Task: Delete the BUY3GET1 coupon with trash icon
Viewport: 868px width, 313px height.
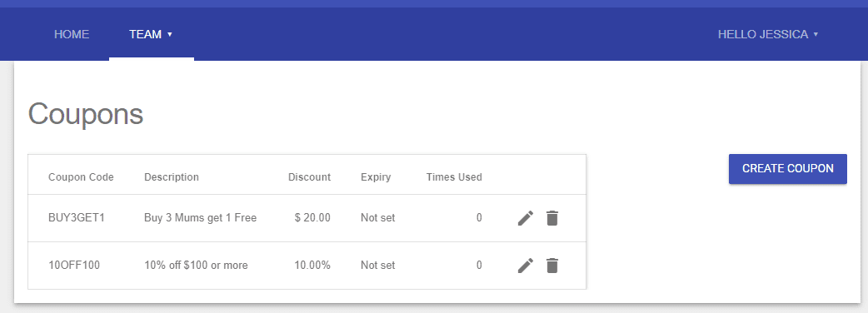Action: point(552,218)
